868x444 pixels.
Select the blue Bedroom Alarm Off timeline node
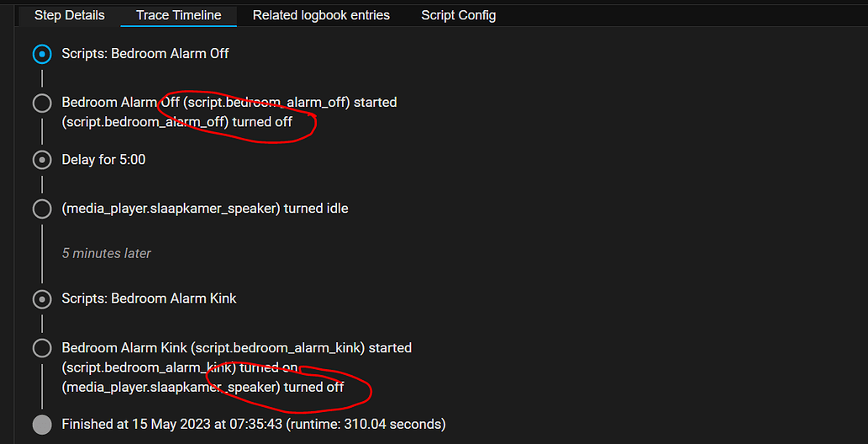42,55
